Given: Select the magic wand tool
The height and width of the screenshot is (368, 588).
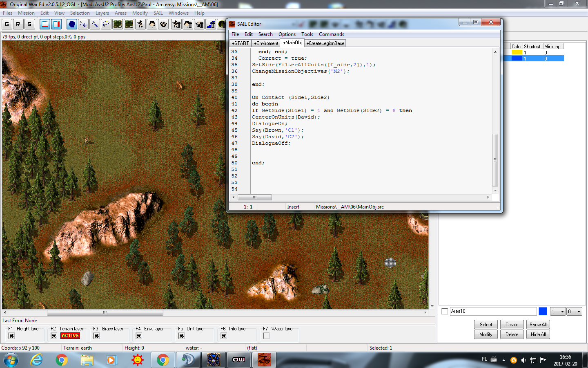Looking at the screenshot, I should 95,24.
